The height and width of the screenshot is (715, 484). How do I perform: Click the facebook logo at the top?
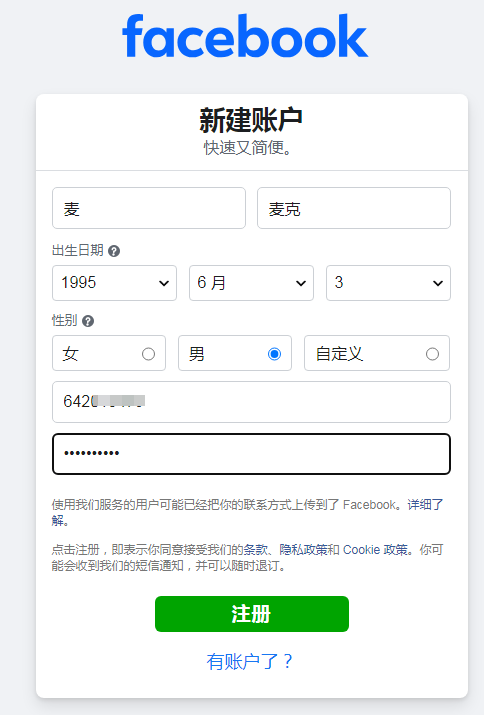[x=245, y=36]
